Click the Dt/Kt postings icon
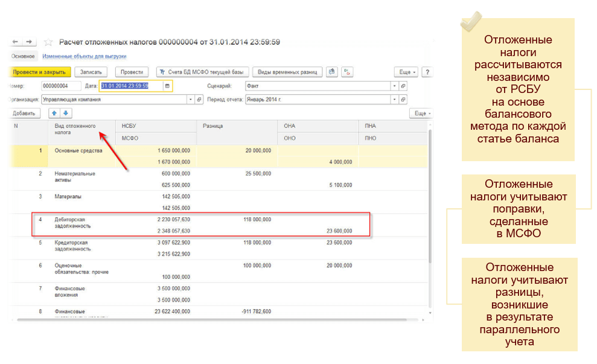 tap(347, 72)
